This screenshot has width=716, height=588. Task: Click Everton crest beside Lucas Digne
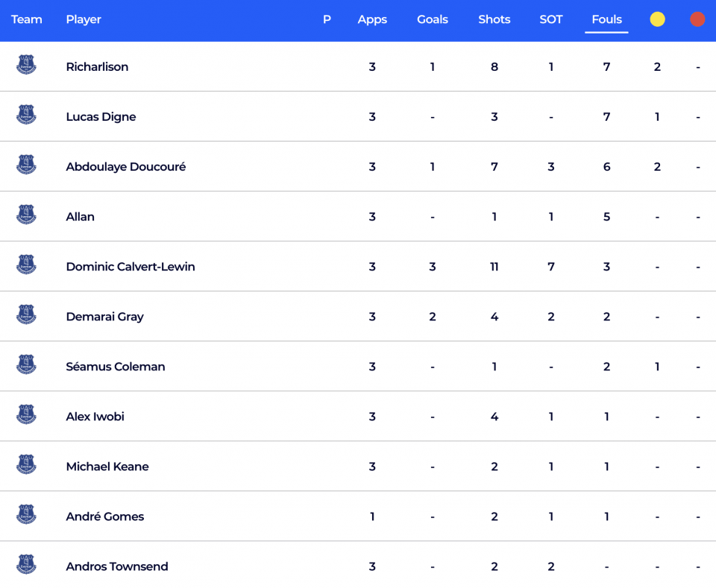26,115
